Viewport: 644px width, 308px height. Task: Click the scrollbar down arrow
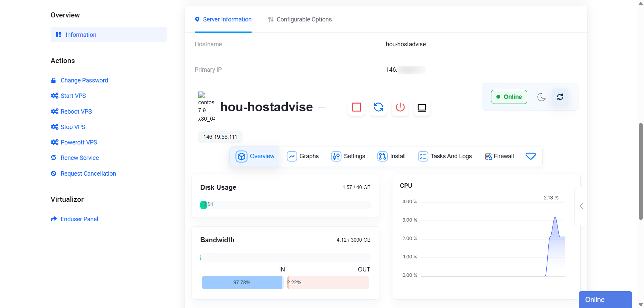tap(641, 305)
